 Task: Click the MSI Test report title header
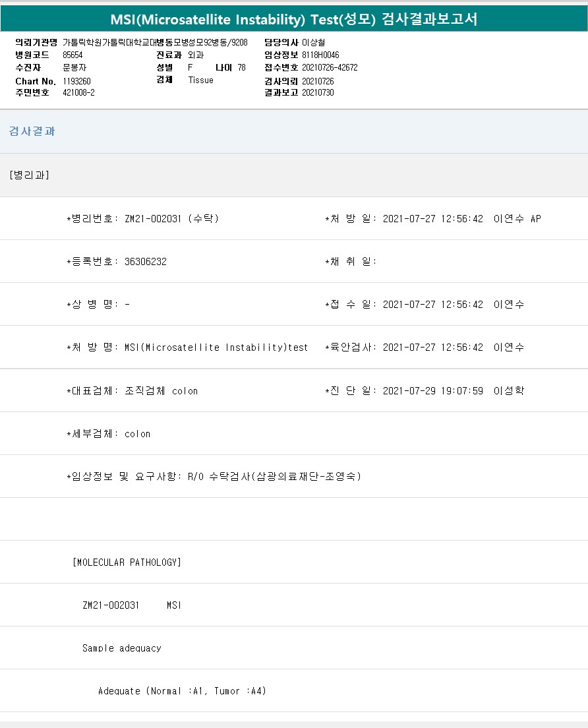click(294, 19)
